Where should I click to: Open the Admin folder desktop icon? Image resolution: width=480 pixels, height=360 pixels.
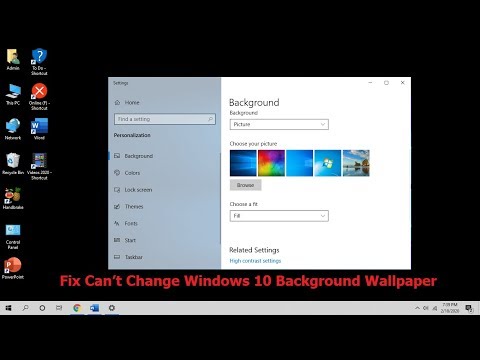[13, 59]
